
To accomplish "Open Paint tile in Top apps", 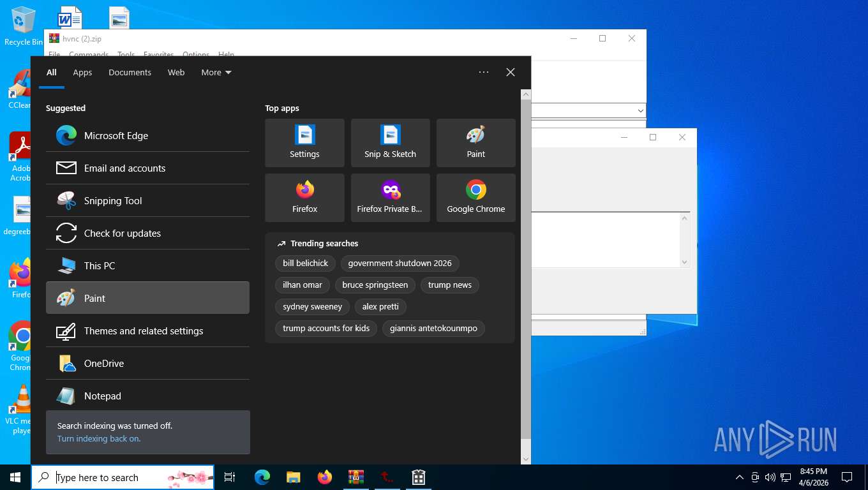I will point(475,143).
